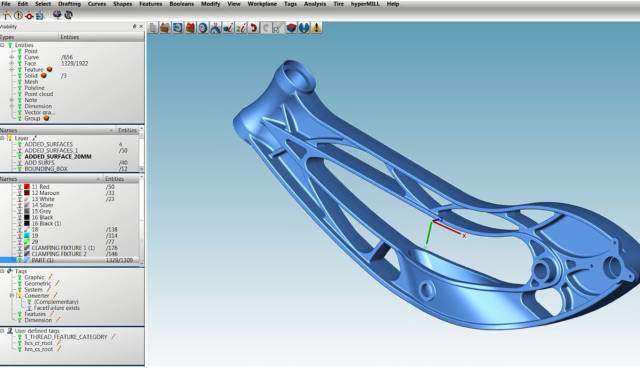
Task: Expand the Note entity node
Action: click(x=12, y=100)
